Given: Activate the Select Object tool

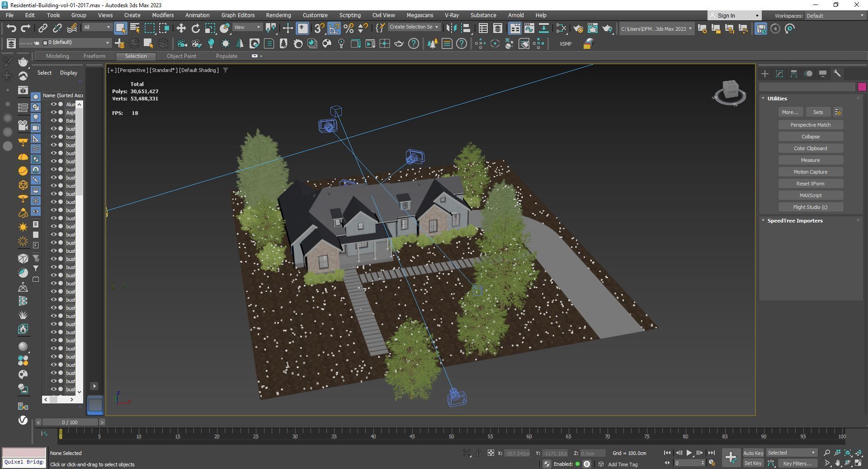Looking at the screenshot, I should [120, 28].
